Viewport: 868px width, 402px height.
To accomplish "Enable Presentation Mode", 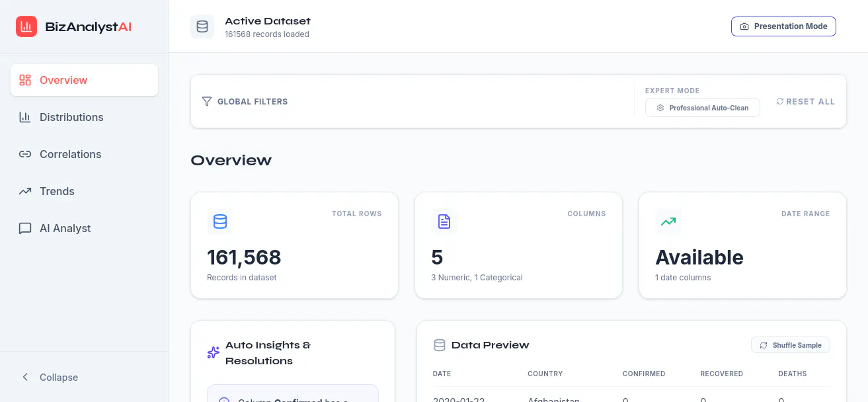I will click(783, 26).
